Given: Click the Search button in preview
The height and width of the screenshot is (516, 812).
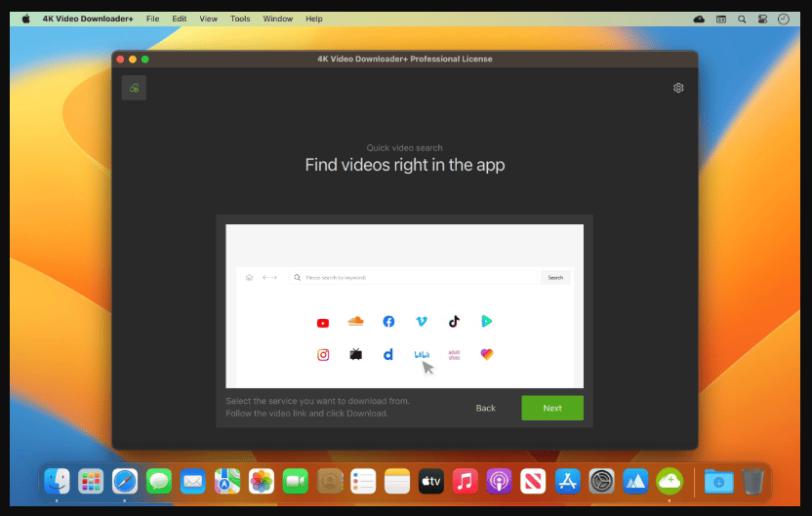Looking at the screenshot, I should pos(555,277).
